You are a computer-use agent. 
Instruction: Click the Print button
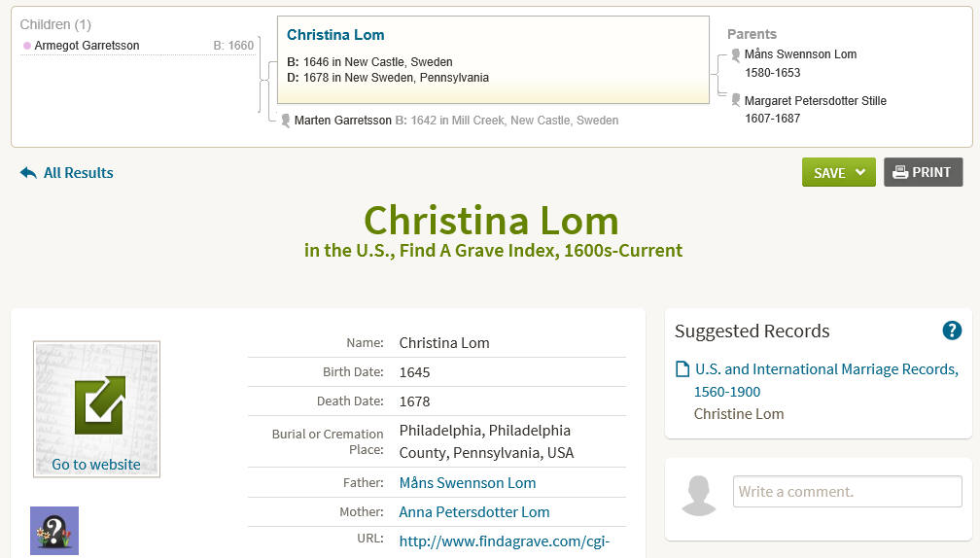pyautogui.click(x=924, y=172)
